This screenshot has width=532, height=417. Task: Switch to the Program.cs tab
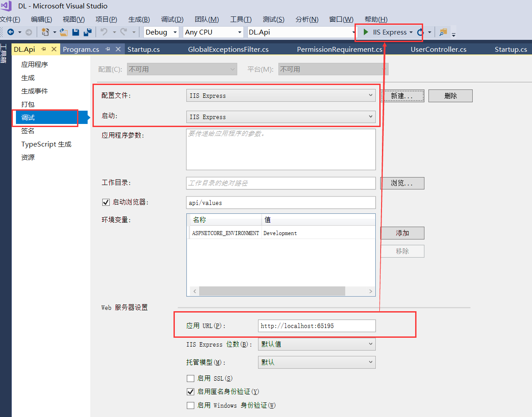tap(81, 49)
